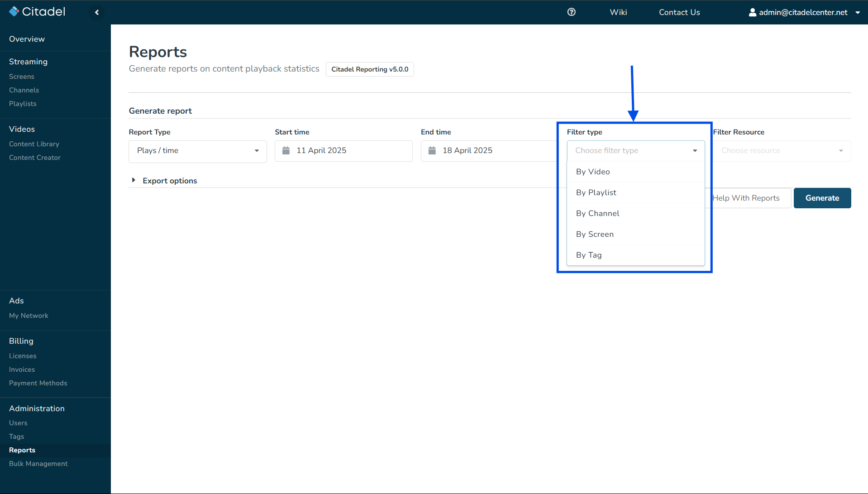Open Reports in the sidebar
Screen dimensions: 868x494
(22, 450)
